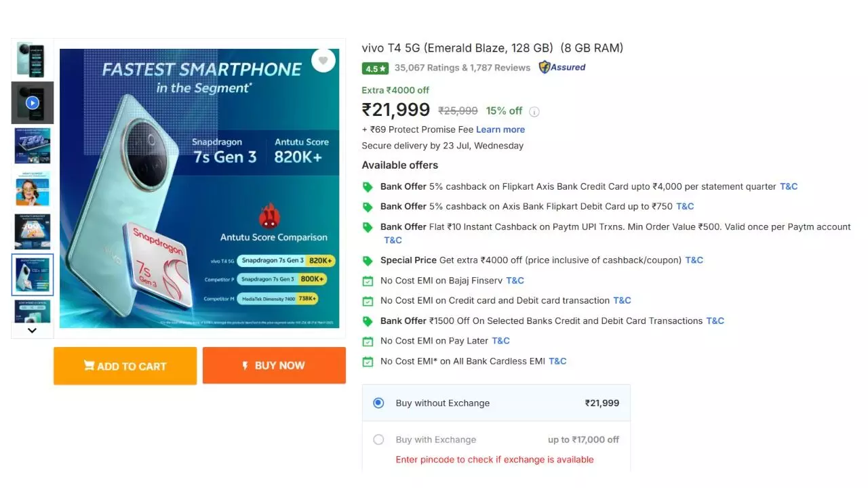
Task: Add the vivo T4 5G to cart
Action: pyautogui.click(x=125, y=366)
